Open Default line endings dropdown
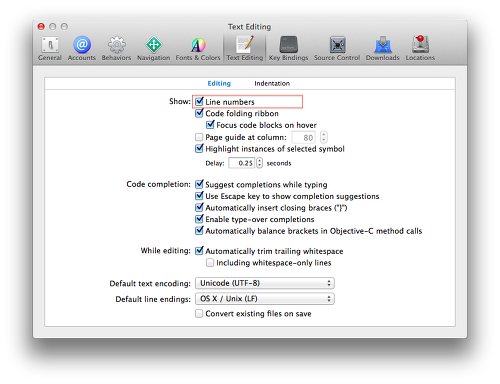This screenshot has height=384, width=500. (x=265, y=299)
